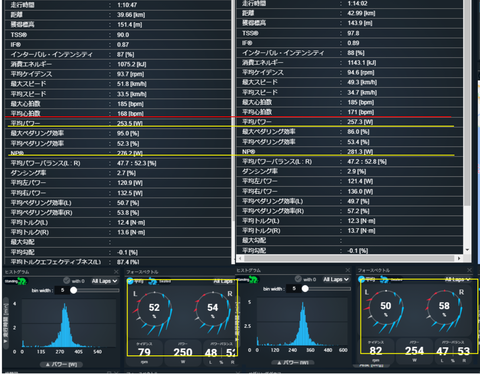Open All Laps dropdown in right histogram
Screen dimensions: 480x375
point(336,279)
